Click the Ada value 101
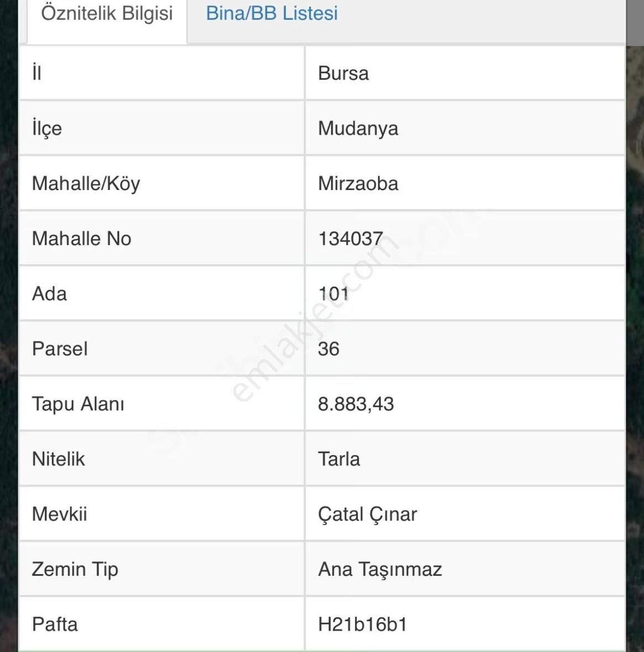The width and height of the screenshot is (644, 652). [x=333, y=293]
